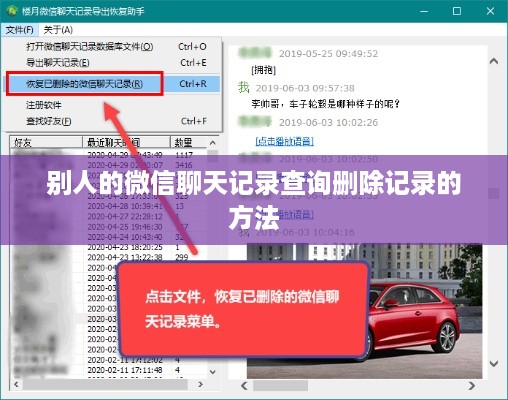Sort by 好友 column header
Viewport: 508px width, 400px height.
point(46,142)
